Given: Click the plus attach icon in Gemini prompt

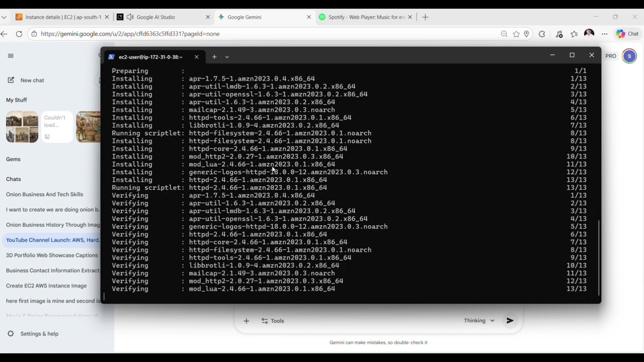Looking at the screenshot, I should [246, 321].
